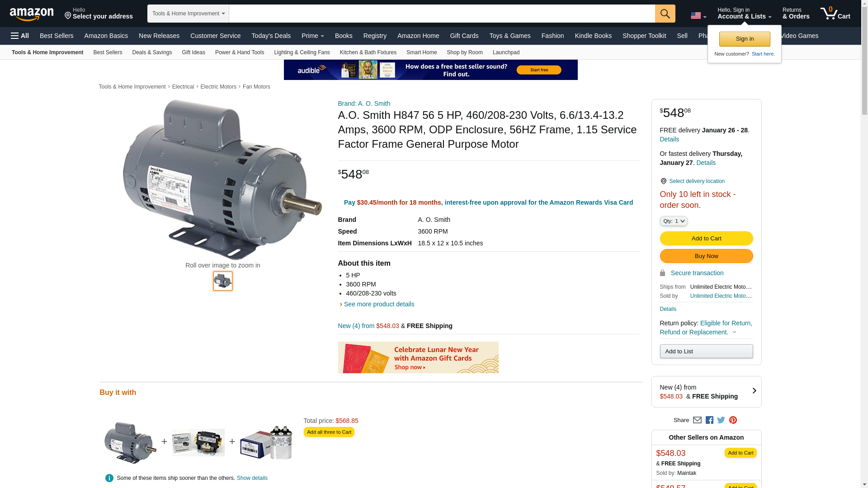Open the shopping cart icon

click(x=835, y=13)
